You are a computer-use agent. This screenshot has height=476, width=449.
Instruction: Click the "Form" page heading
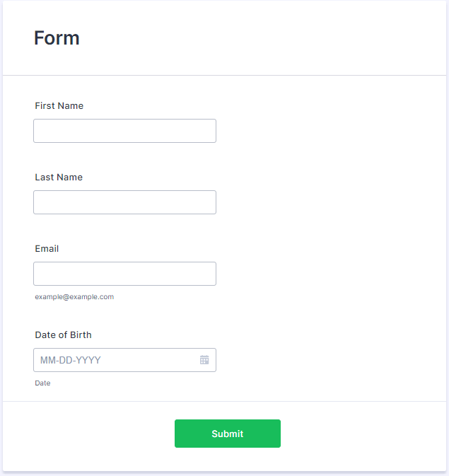(57, 38)
